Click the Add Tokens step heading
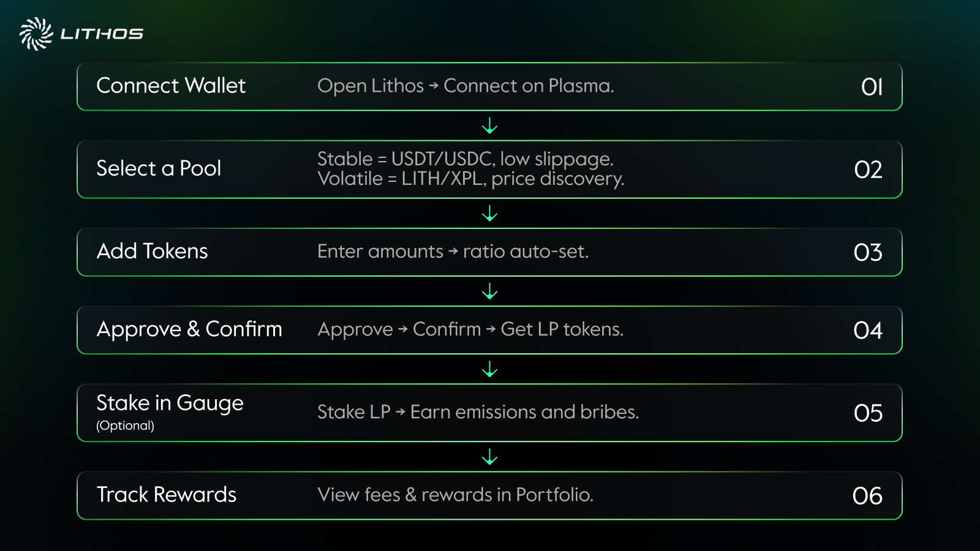Viewport: 980px width, 551px height. 153,252
